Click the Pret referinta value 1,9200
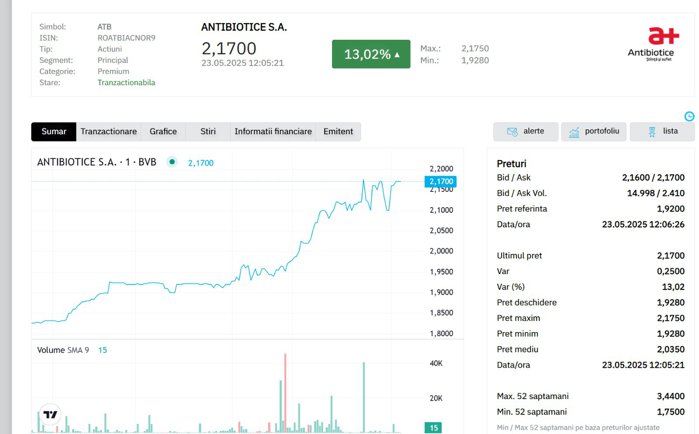This screenshot has height=434, width=699. (670, 209)
